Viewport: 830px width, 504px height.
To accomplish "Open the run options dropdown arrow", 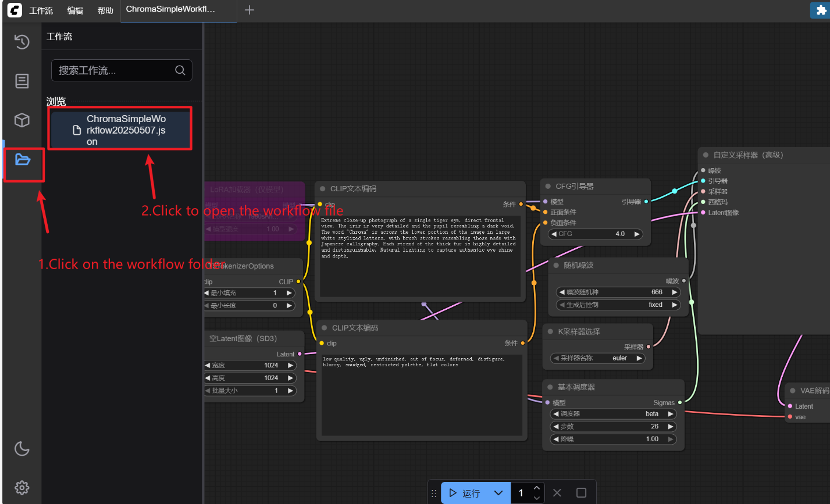I will [498, 493].
